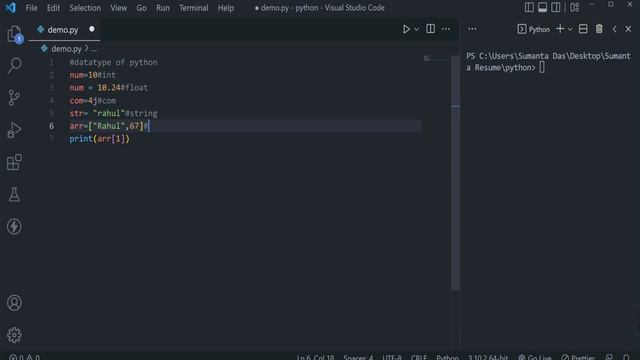Click line number 6 in the gutter
Image resolution: width=640 pixels, height=360 pixels.
click(x=51, y=126)
